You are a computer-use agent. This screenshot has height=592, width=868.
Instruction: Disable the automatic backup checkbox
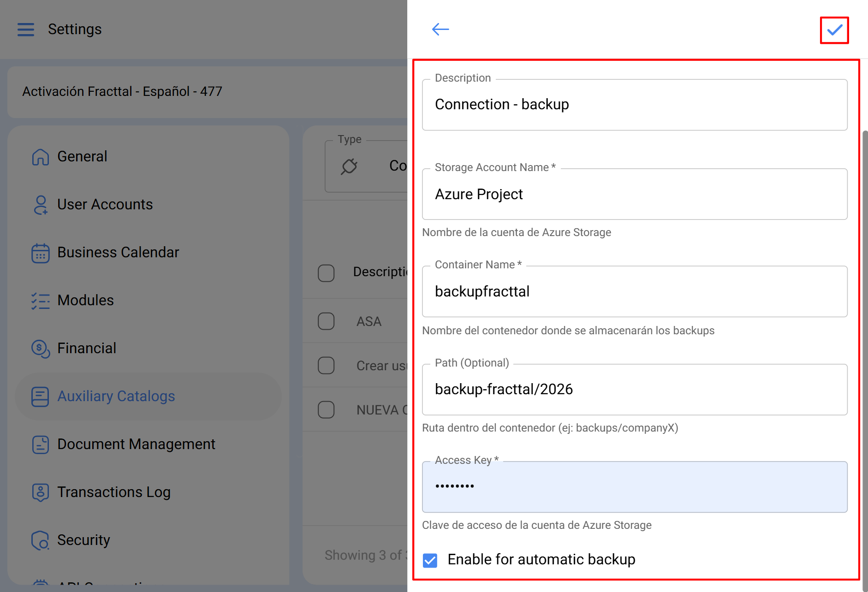pyautogui.click(x=430, y=560)
